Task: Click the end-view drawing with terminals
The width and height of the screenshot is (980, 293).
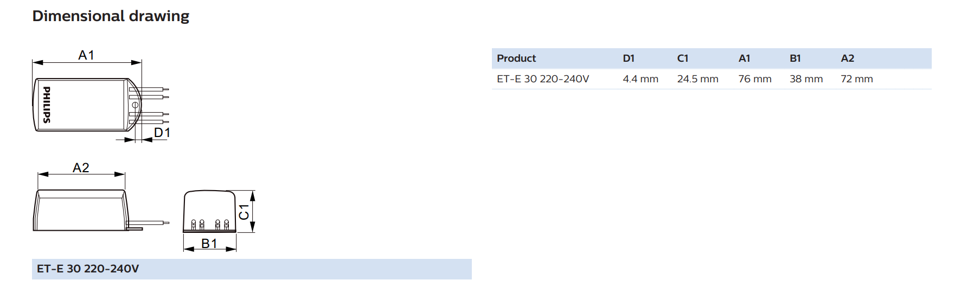Action: click(x=209, y=211)
